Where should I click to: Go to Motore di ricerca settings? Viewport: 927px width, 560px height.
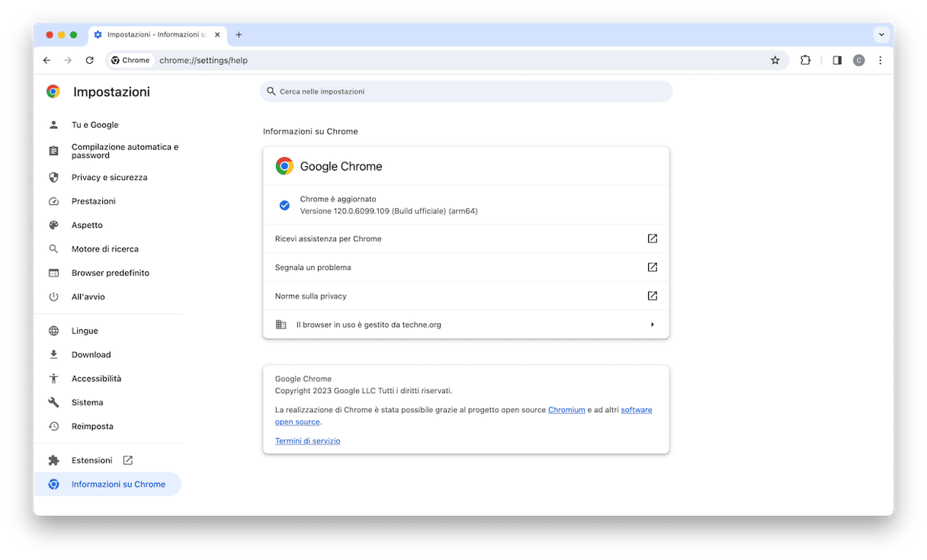[104, 249]
